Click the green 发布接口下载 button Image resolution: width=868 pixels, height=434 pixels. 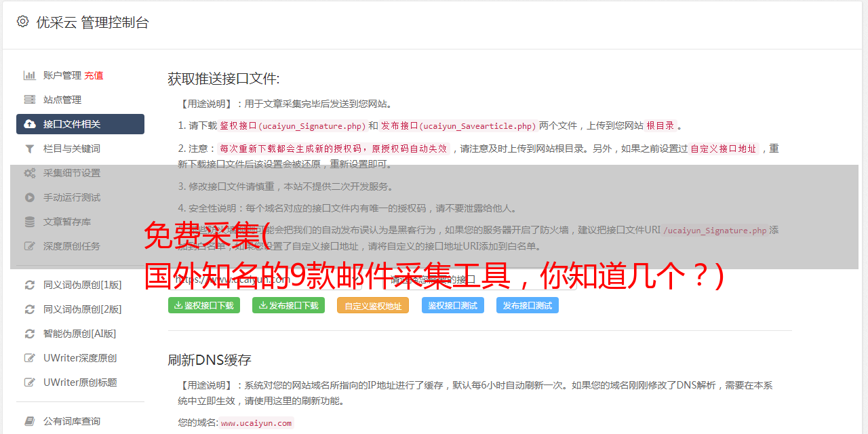pyautogui.click(x=288, y=305)
